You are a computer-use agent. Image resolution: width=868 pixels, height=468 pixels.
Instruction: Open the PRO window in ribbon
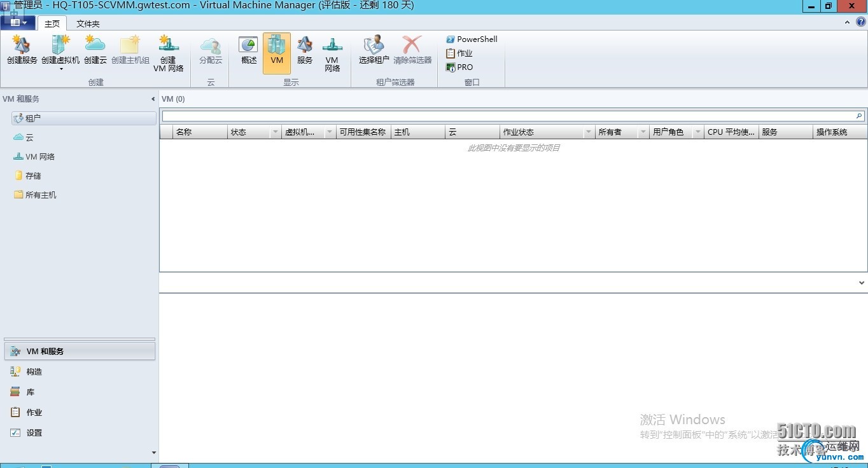point(459,67)
